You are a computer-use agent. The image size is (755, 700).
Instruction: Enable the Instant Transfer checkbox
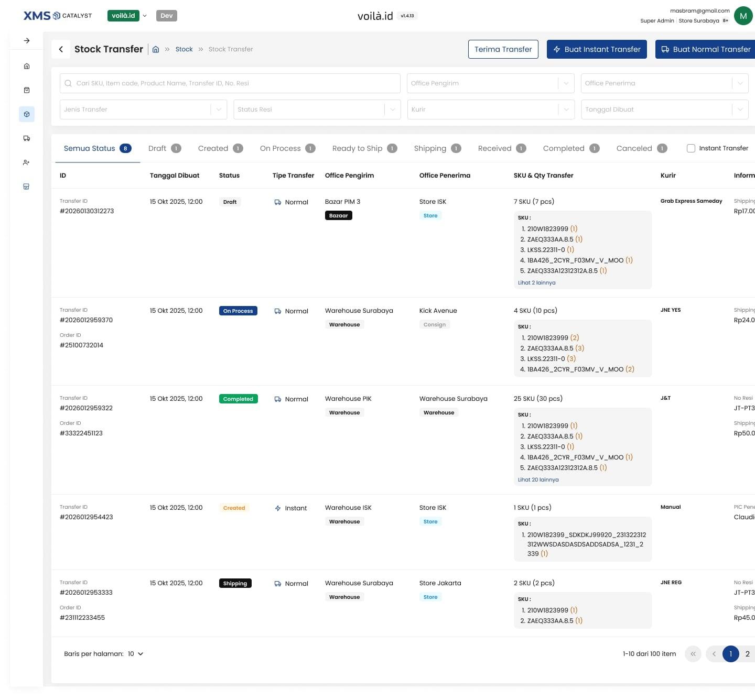click(x=691, y=148)
